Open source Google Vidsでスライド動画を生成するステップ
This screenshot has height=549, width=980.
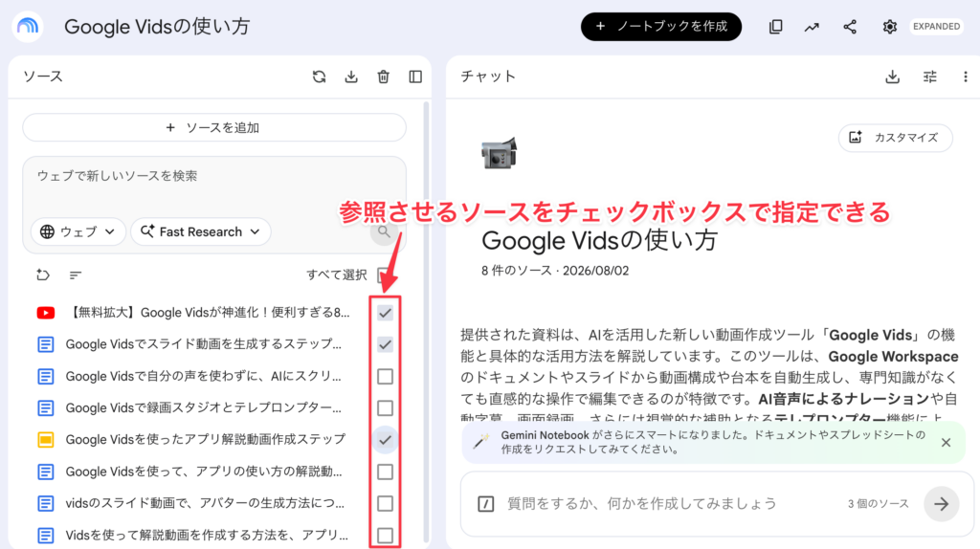[204, 344]
